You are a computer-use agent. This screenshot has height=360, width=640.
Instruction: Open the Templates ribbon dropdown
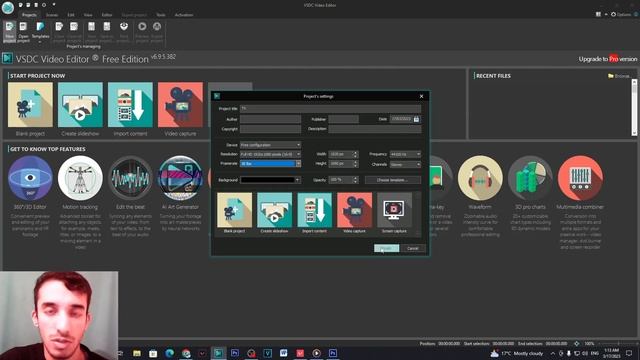[40, 32]
